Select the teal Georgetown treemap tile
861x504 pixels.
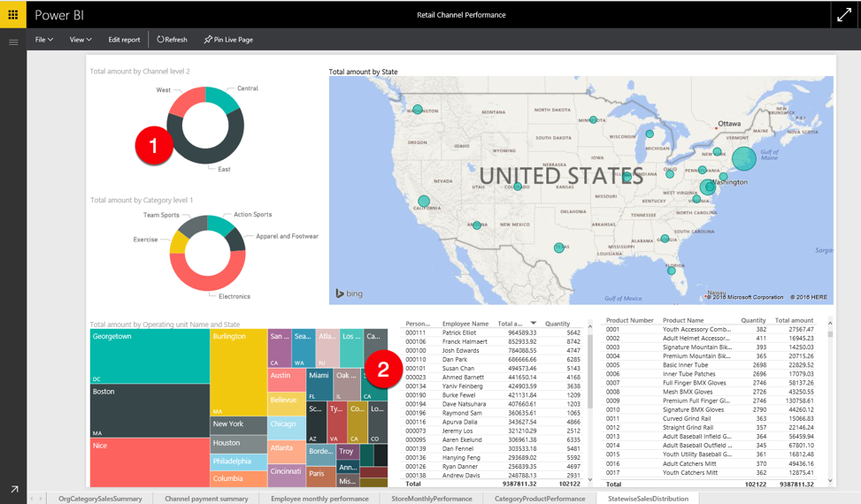150,356
